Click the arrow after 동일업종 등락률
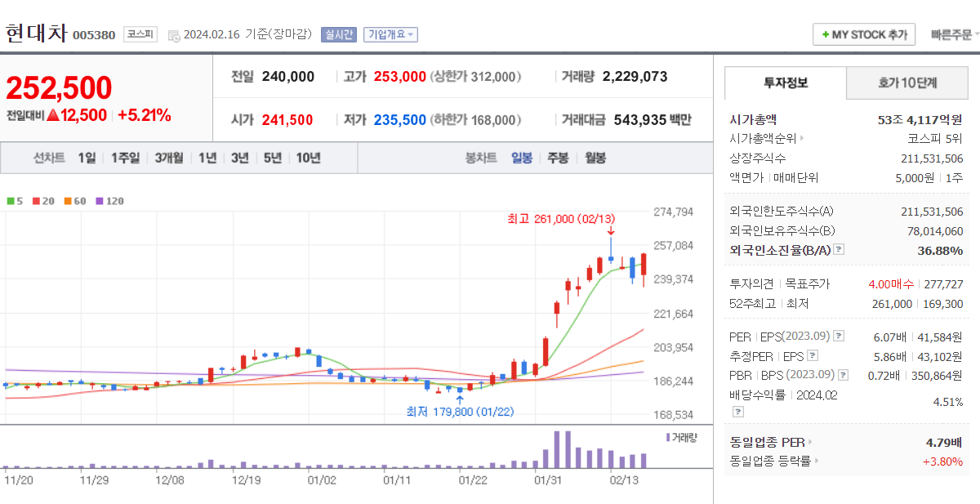Screen dimensions: 980x504 (816, 462)
